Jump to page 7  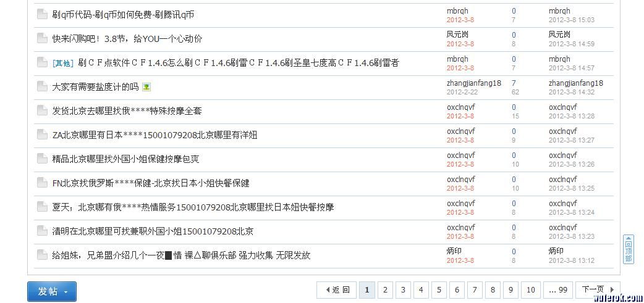[x=475, y=290]
